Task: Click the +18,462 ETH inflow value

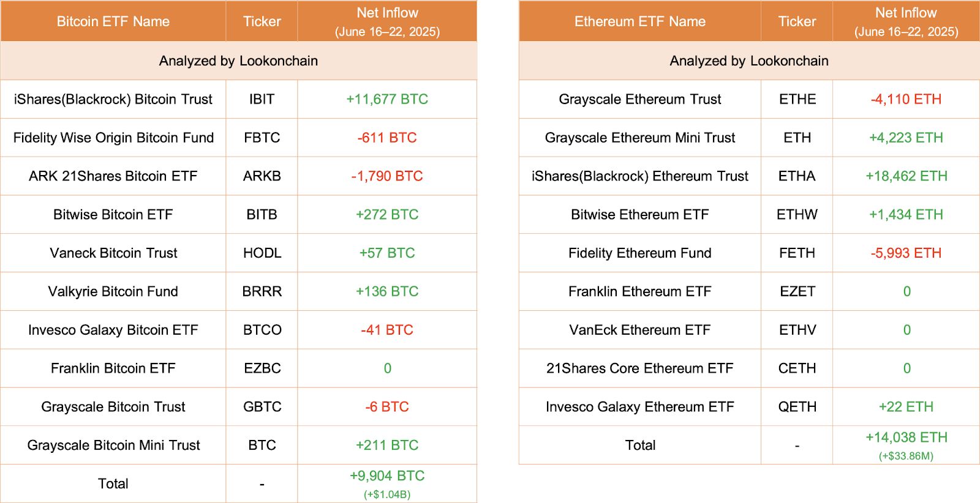Action: (x=906, y=176)
